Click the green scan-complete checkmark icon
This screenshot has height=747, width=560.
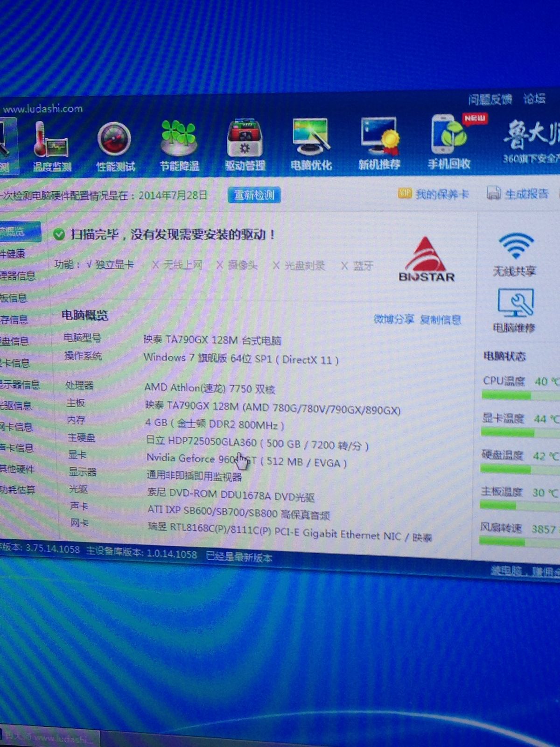pos(59,234)
